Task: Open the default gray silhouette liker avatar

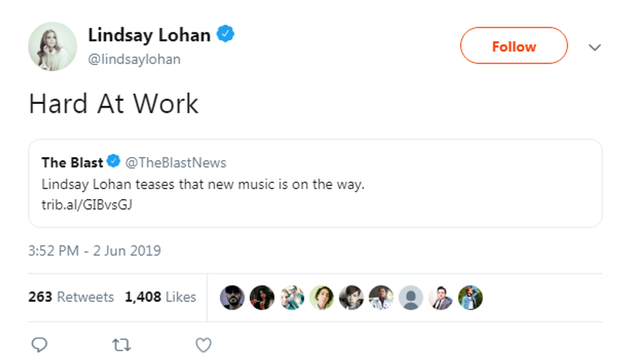Action: click(x=411, y=297)
